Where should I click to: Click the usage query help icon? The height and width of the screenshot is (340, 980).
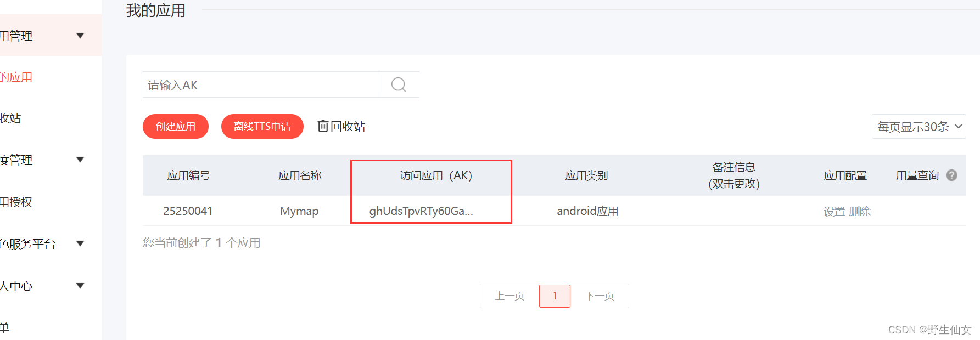pos(952,175)
